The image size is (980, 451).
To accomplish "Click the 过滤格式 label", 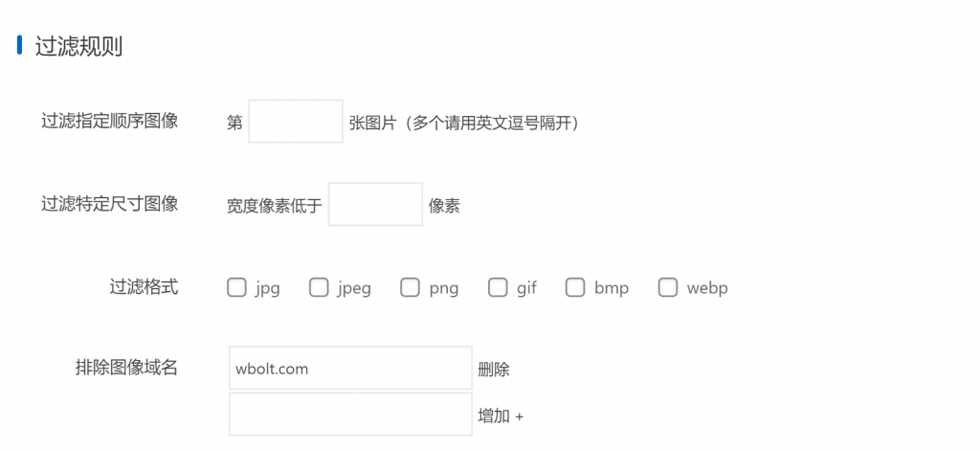I will tap(144, 286).
